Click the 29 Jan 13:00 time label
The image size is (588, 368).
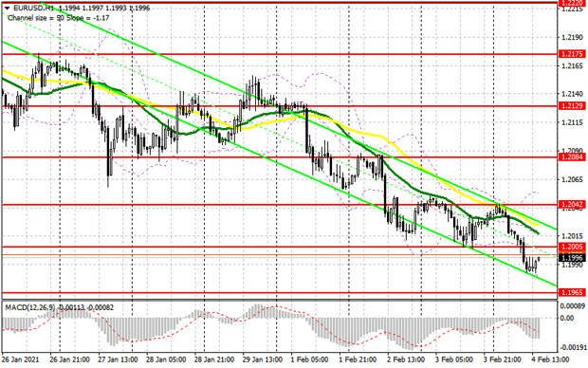pyautogui.click(x=263, y=359)
